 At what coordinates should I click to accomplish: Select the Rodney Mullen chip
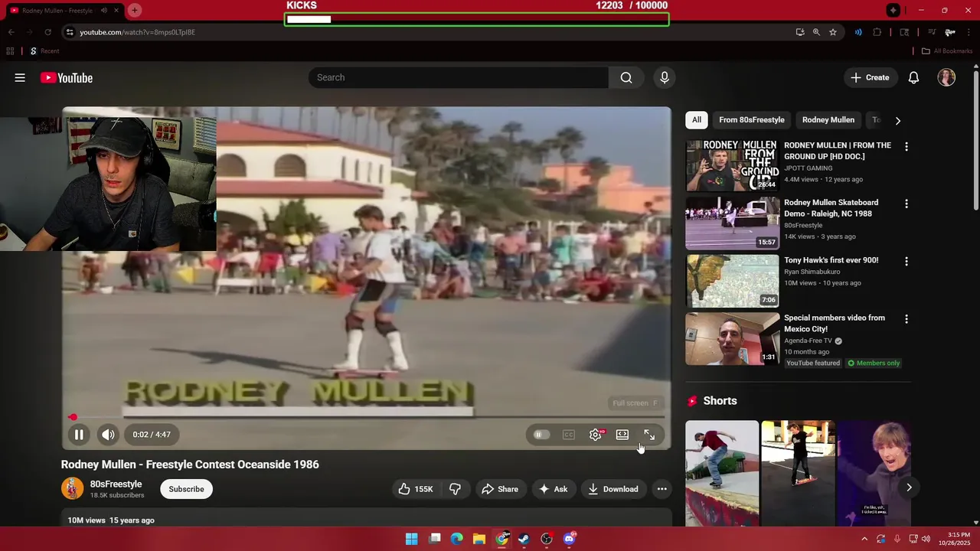[x=828, y=119]
